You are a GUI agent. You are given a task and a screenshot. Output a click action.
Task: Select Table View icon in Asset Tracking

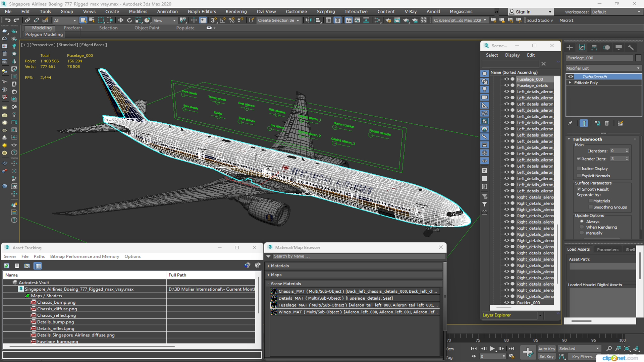(38, 266)
